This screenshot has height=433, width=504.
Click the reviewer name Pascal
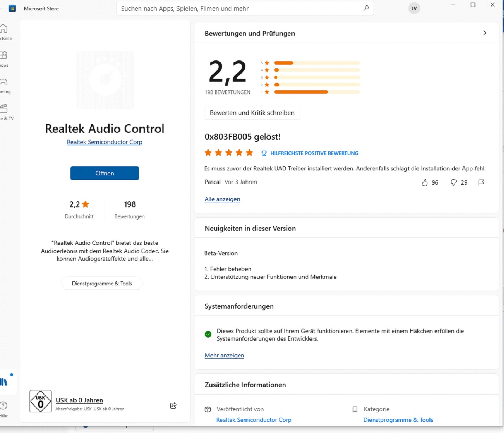213,182
